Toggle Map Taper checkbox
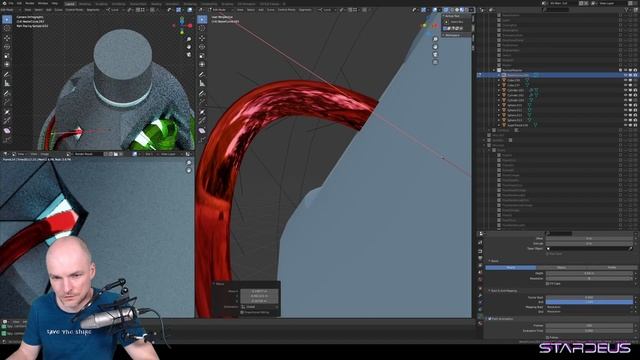640x360 pixels. (x=548, y=253)
